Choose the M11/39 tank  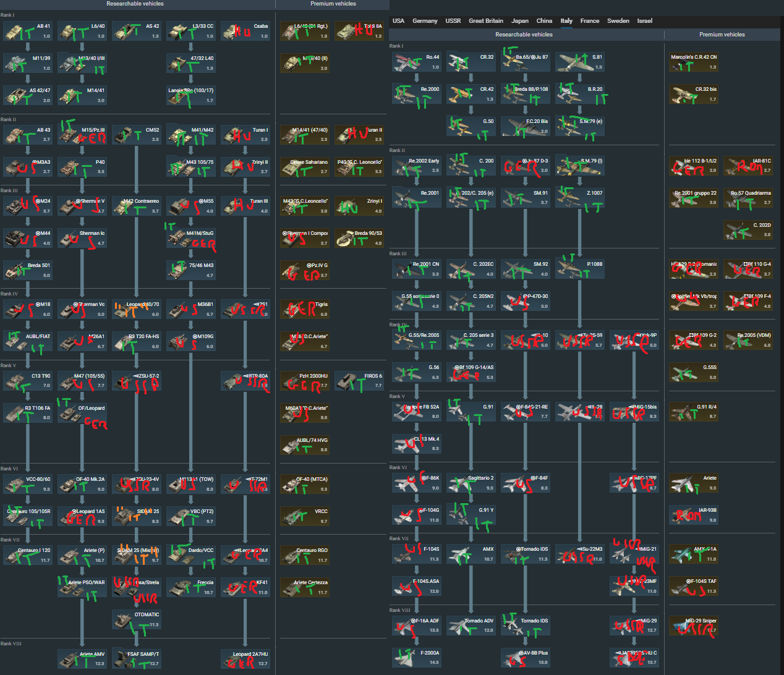coord(28,63)
